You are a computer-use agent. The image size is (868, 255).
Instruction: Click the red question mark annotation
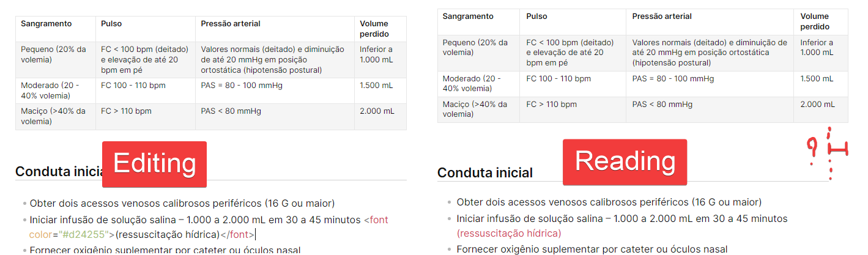pyautogui.click(x=812, y=150)
